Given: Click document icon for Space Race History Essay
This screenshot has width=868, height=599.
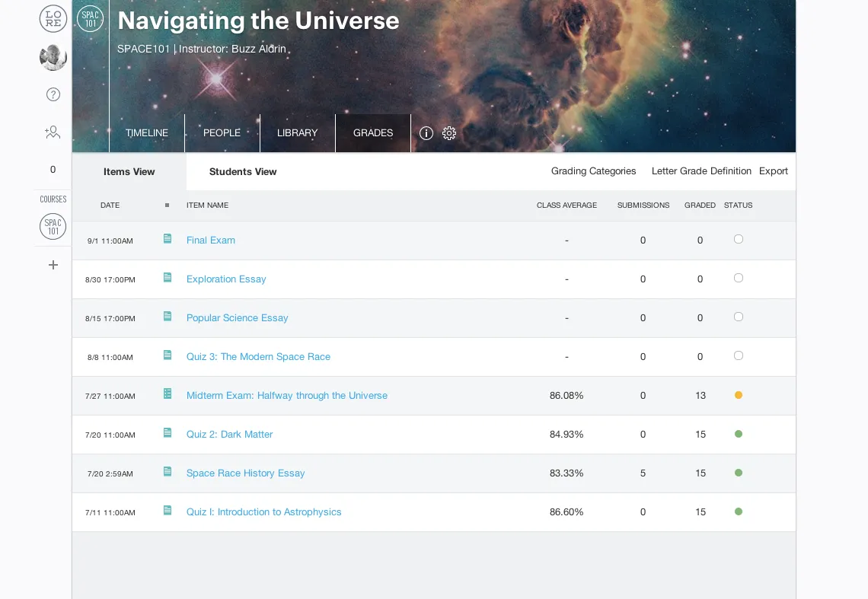Looking at the screenshot, I should 168,471.
